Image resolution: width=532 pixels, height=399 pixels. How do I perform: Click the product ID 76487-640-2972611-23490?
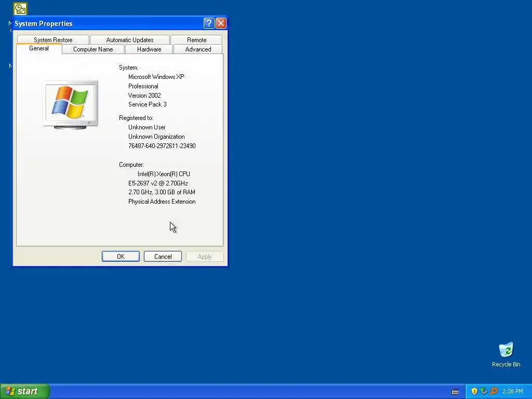(162, 146)
